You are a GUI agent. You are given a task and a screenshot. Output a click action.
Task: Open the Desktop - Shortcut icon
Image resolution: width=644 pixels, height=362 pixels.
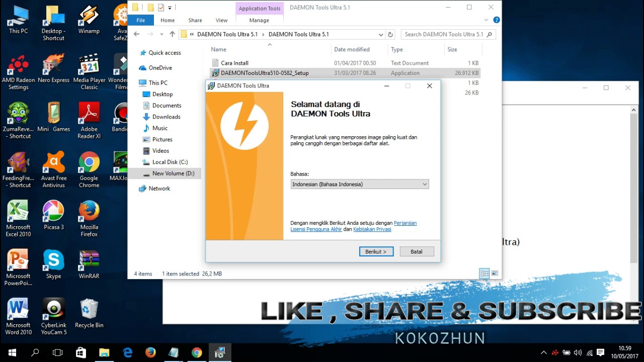[x=54, y=23]
